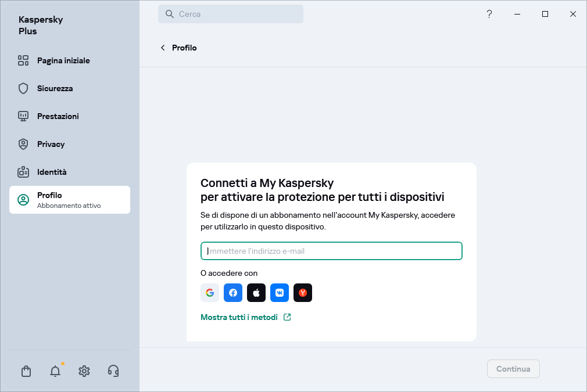Screen dimensions: 587x392
Task: Sign in with the Google icon
Action: coord(210,293)
